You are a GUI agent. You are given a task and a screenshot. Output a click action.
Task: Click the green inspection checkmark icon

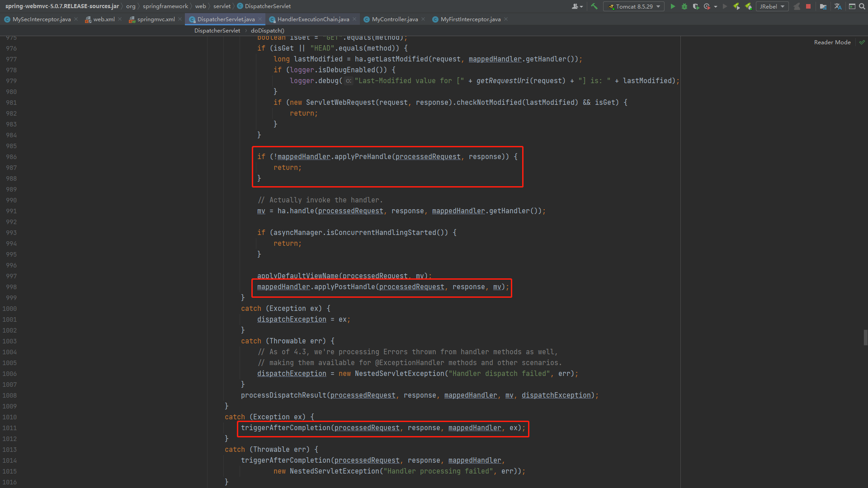tap(862, 42)
